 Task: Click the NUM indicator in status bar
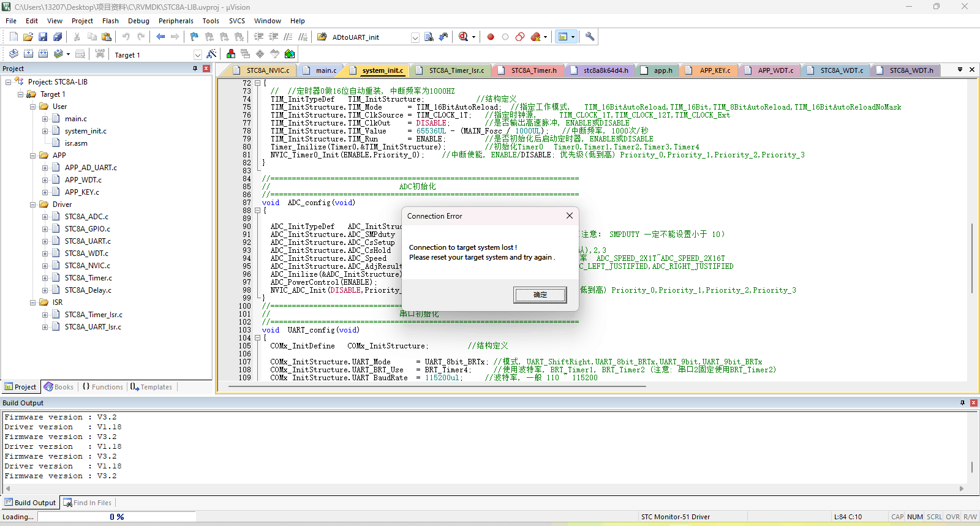tap(915, 517)
